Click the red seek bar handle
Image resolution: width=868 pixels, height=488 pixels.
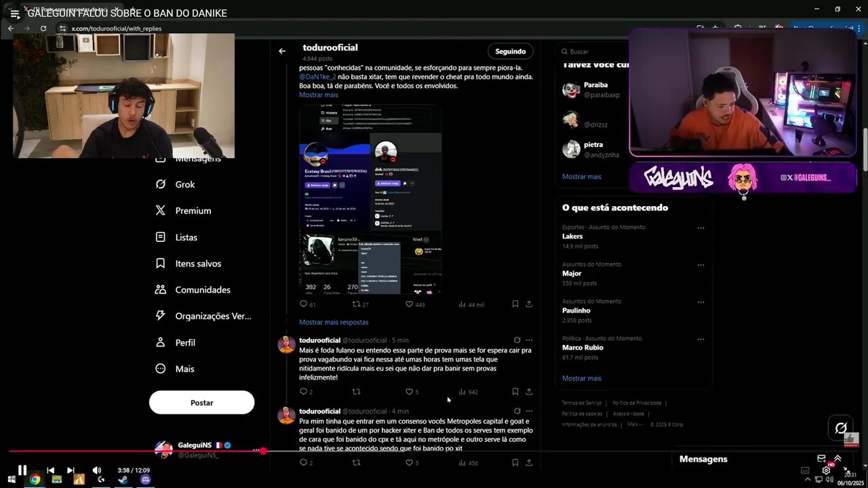(x=263, y=451)
